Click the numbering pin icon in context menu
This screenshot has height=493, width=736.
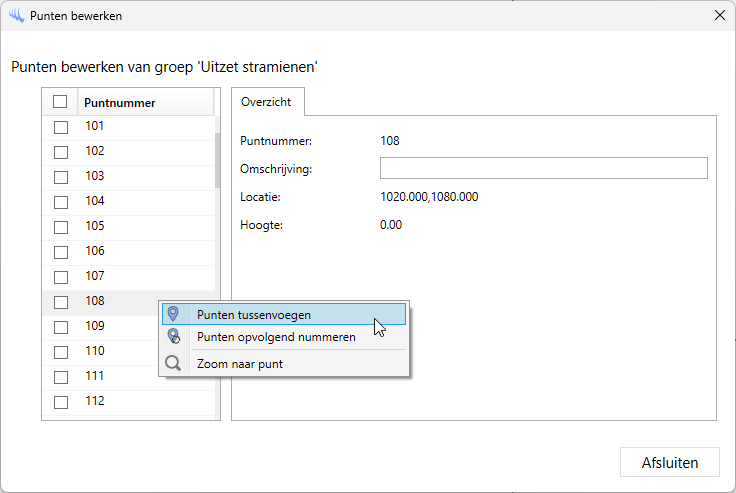coord(174,337)
